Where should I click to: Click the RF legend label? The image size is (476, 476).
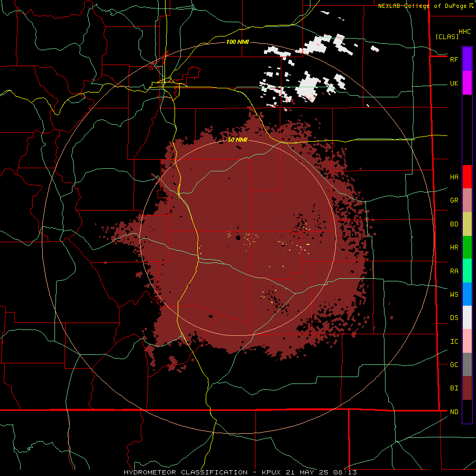[x=454, y=59]
